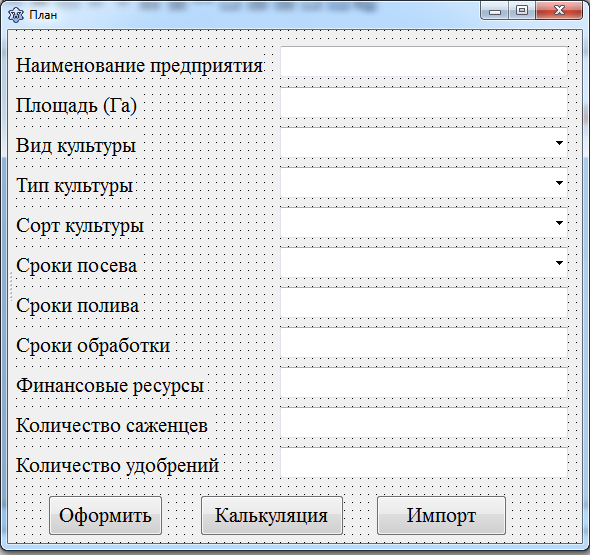This screenshot has height=555, width=590.
Task: Expand the Сорт культуры combo box
Action: tap(424, 223)
